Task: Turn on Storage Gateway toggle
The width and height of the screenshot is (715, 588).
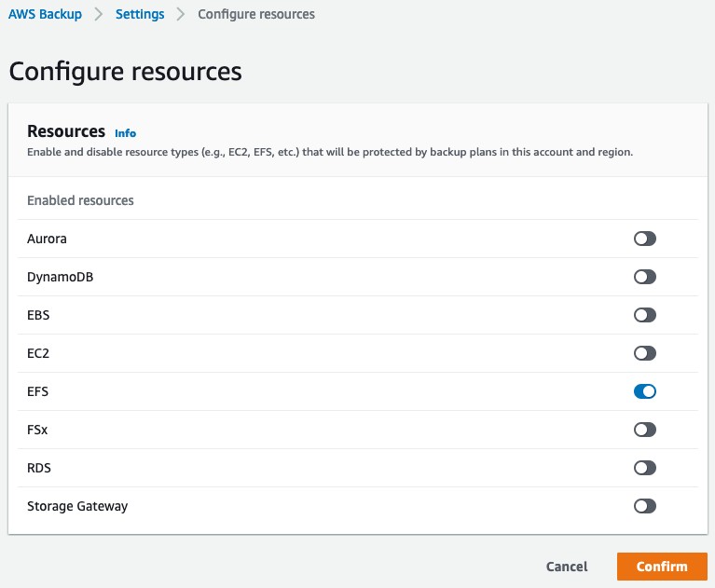Action: click(x=644, y=506)
